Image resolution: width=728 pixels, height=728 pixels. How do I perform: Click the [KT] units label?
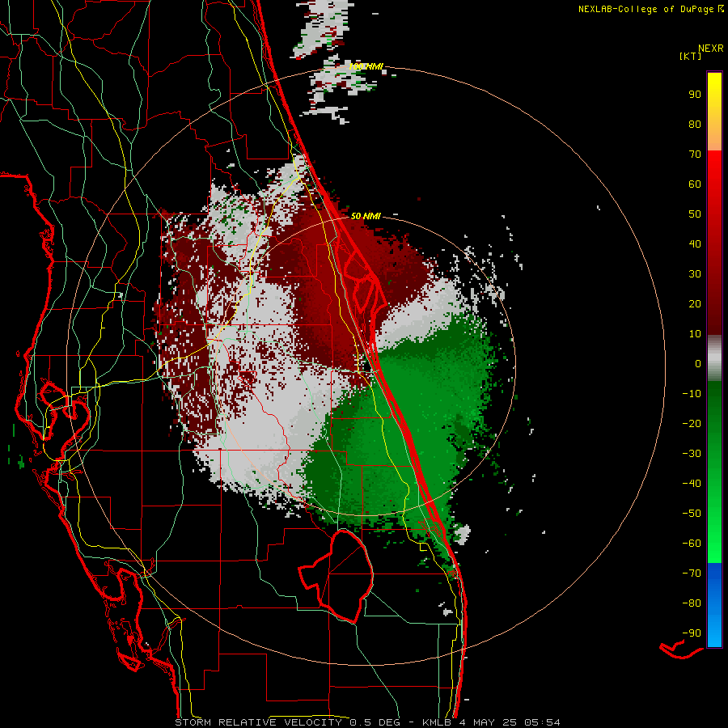(x=690, y=56)
